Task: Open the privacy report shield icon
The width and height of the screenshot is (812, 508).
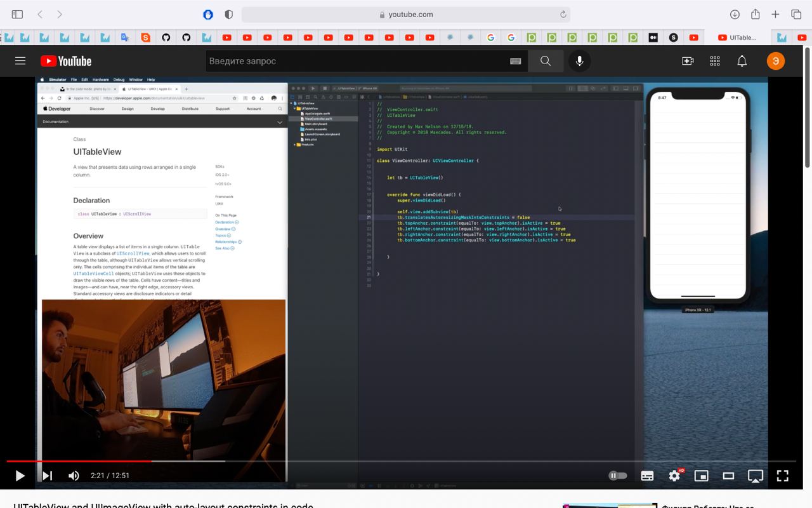Action: [229, 15]
